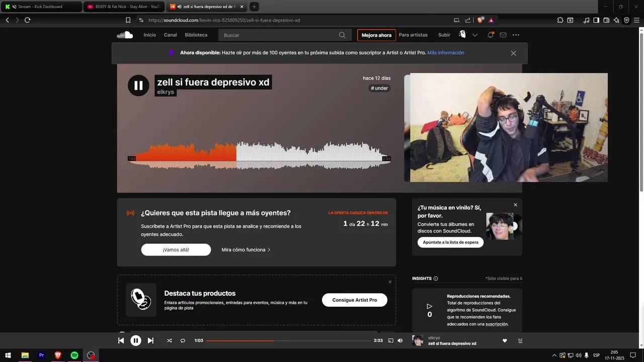Reload the page in browser toolbar
Screen dimensions: 644x362
click(27, 20)
